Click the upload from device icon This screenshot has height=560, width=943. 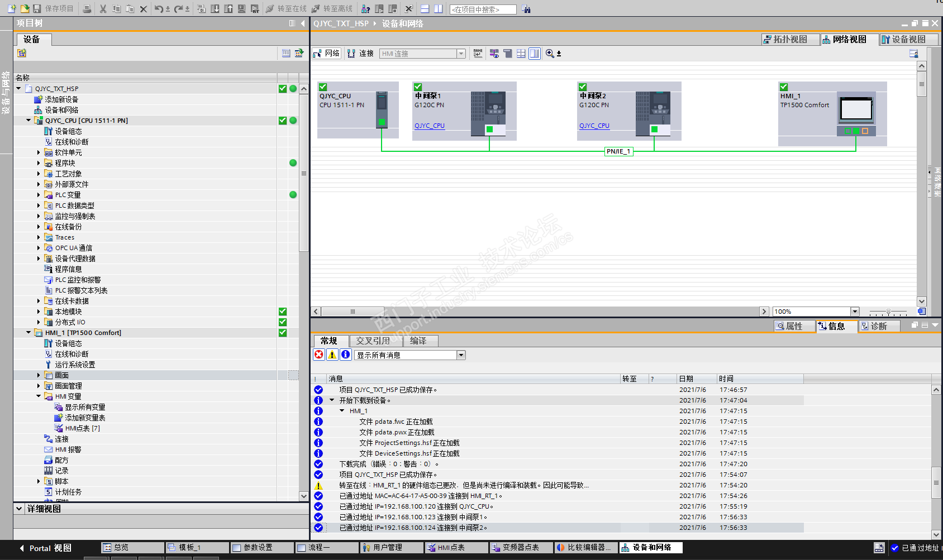point(228,8)
